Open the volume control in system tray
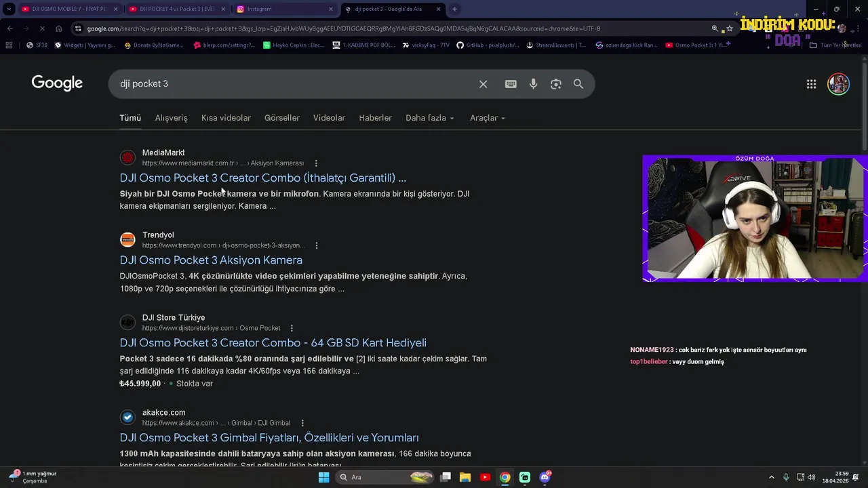 coord(812,477)
